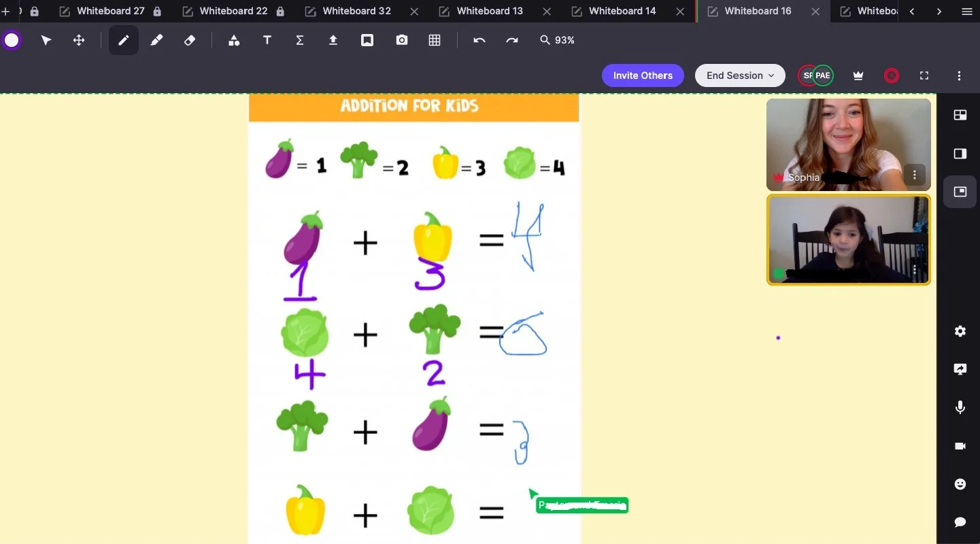Open the math equation tool
The image size is (980, 544).
299,40
